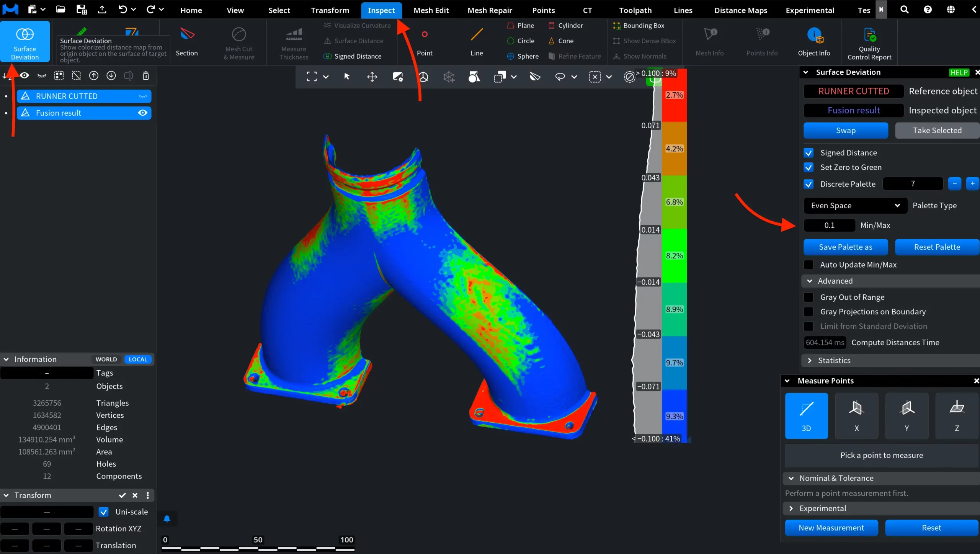Open the language globe menu
Screen dimensions: 980x554
coord(951,10)
